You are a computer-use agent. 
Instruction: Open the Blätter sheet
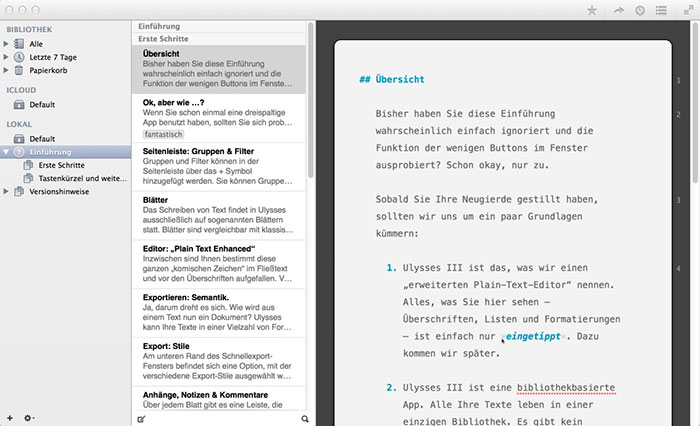tap(219, 216)
